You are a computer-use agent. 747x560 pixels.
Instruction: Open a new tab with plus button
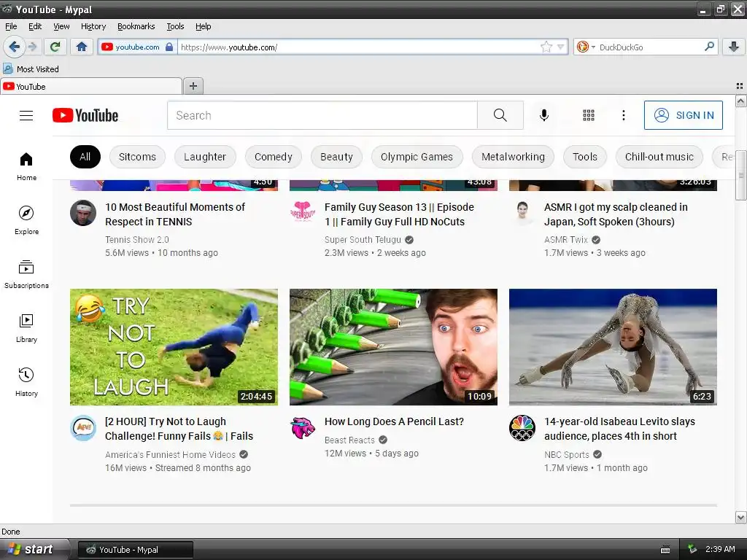click(193, 86)
